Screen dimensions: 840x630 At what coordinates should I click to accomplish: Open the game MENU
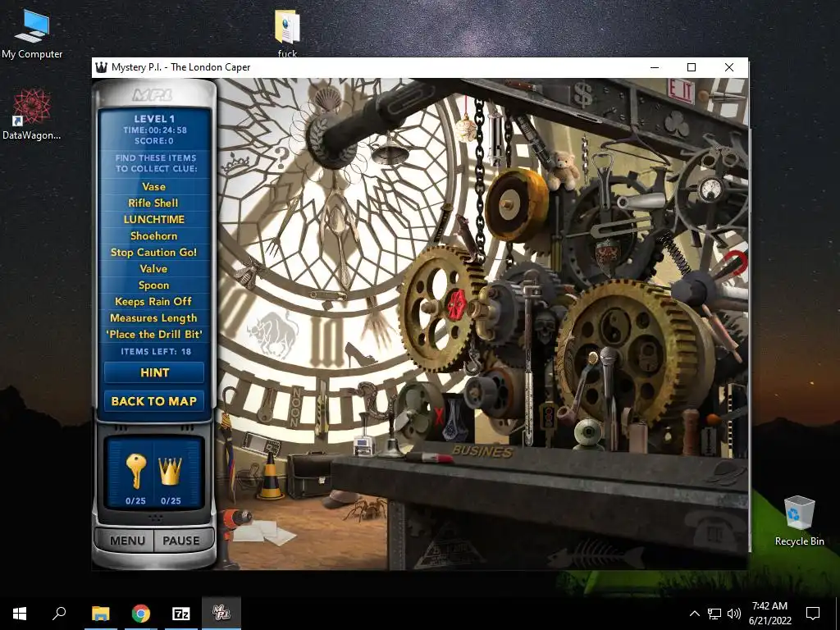(127, 541)
